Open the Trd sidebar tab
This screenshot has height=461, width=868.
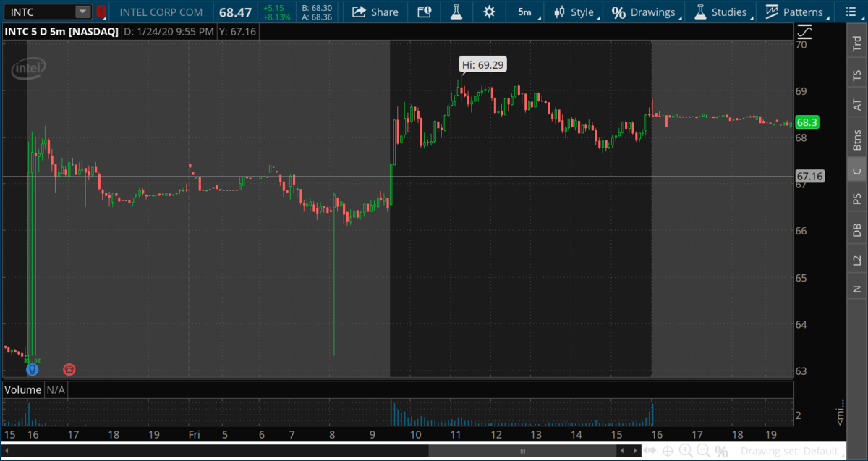point(856,43)
